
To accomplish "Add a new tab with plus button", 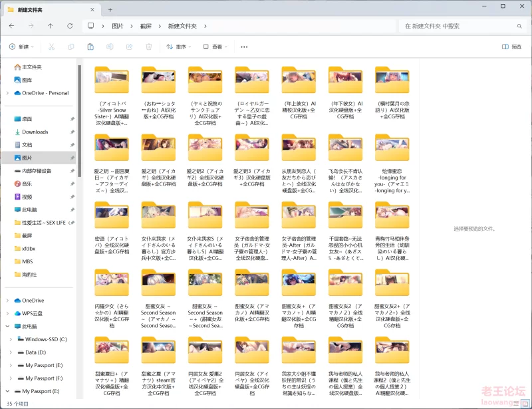I will 110,10.
